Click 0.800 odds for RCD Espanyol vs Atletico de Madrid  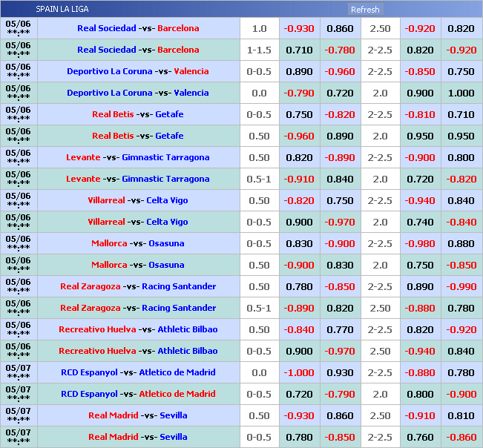coord(420,394)
